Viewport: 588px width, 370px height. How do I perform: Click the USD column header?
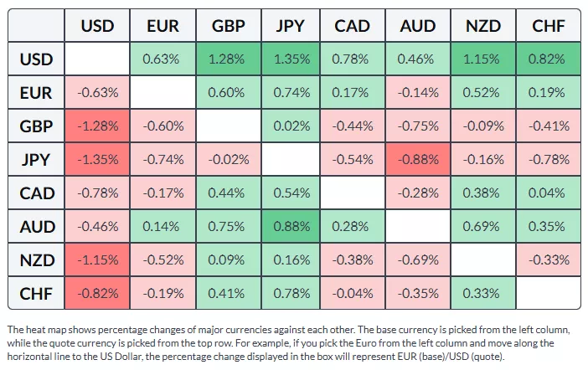[97, 26]
